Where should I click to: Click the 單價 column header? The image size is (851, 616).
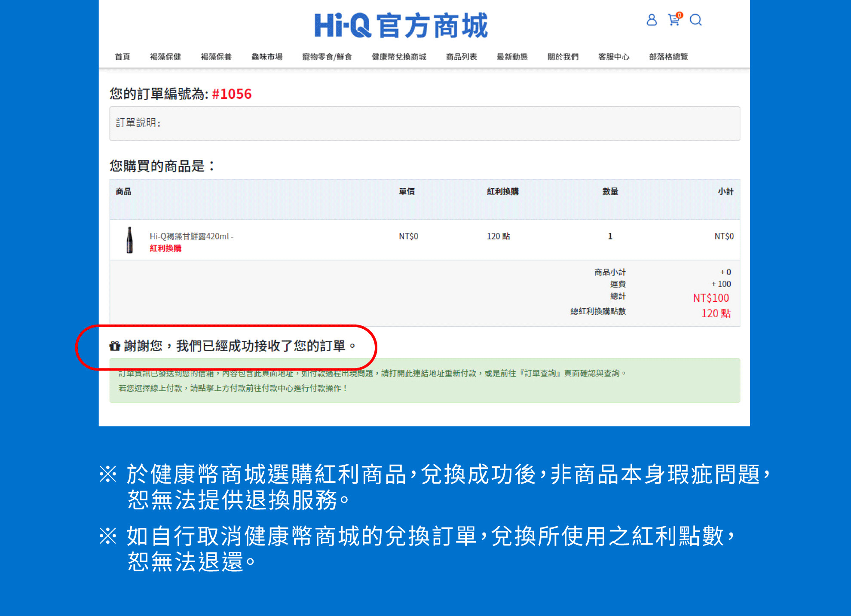pos(407,192)
